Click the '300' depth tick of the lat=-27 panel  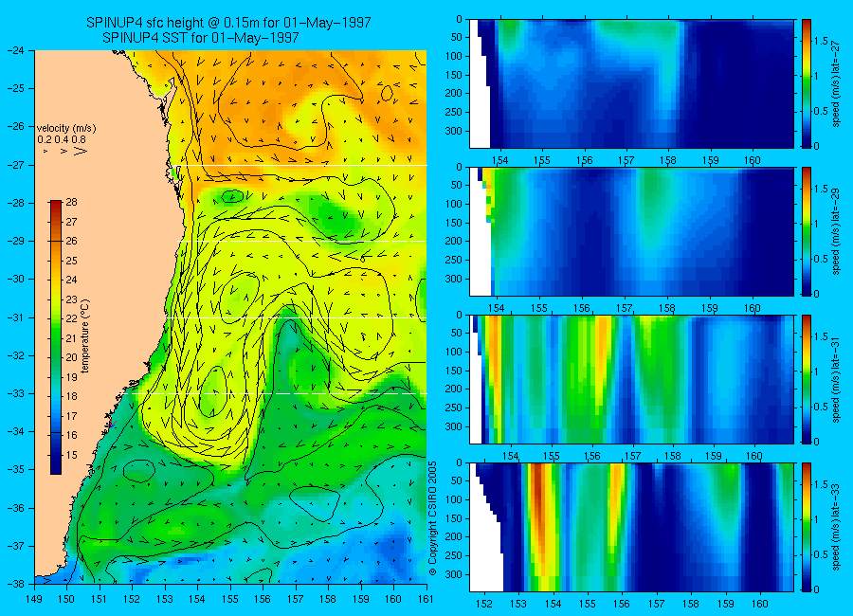(x=453, y=131)
